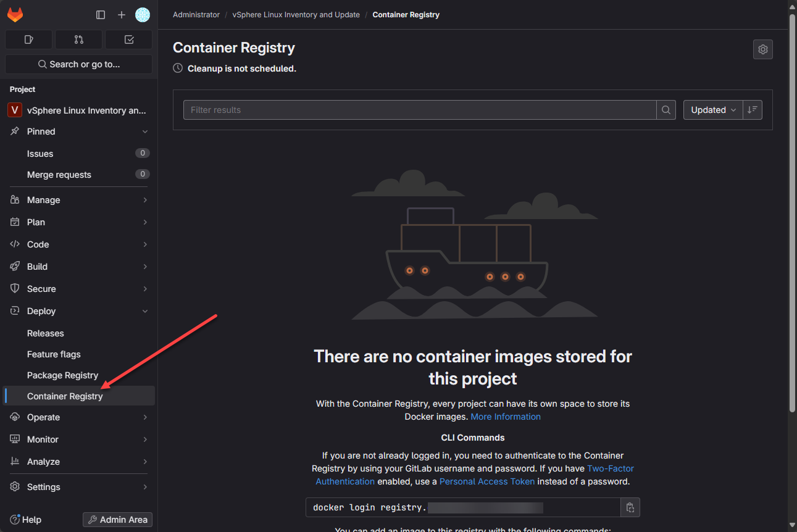797x532 pixels.
Task: Collapse the Deploy menu chevron
Action: 145,311
